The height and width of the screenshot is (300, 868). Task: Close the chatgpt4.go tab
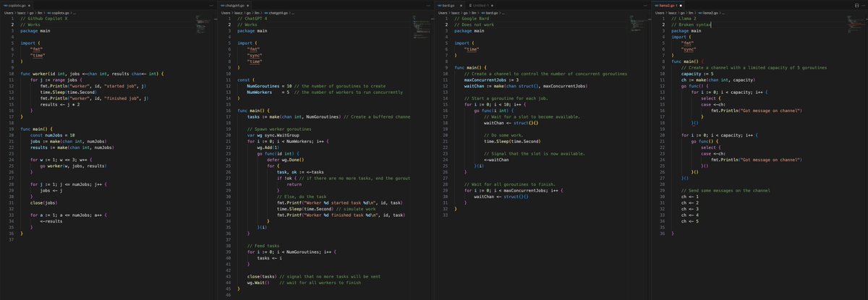point(247,5)
